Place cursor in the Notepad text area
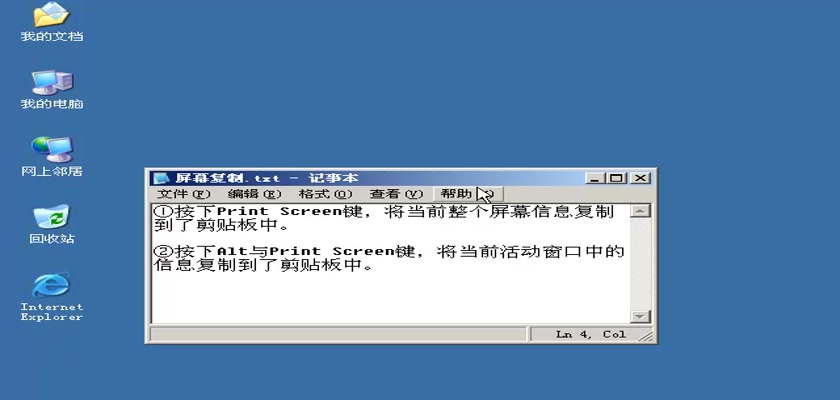The height and width of the screenshot is (400, 840). tap(391, 263)
